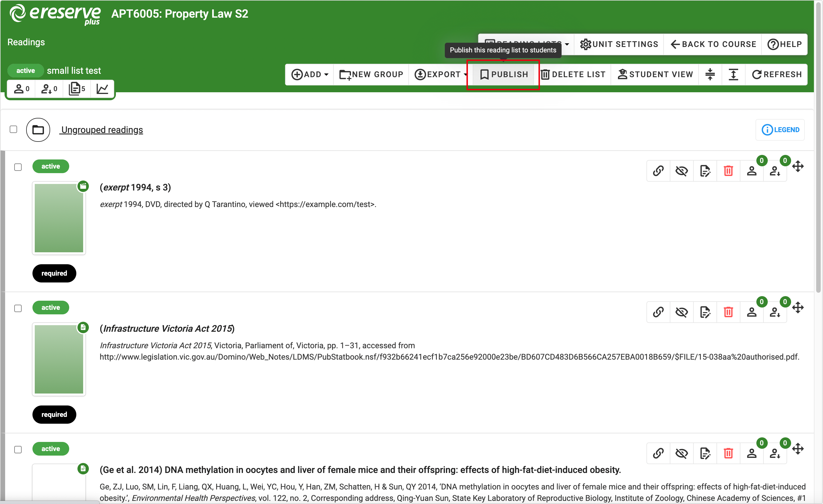This screenshot has height=504, width=823.
Task: Toggle the checkbox for Infrastructure Victoria Act reading
Action: [x=18, y=307]
